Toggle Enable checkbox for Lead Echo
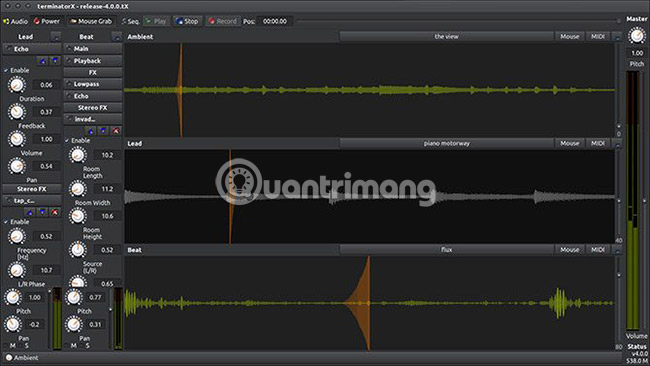 click(x=6, y=70)
